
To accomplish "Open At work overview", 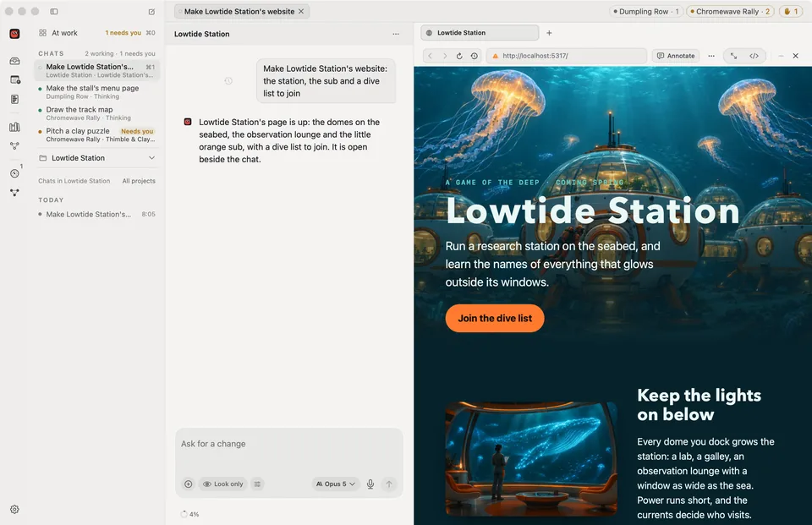I will tap(65, 33).
